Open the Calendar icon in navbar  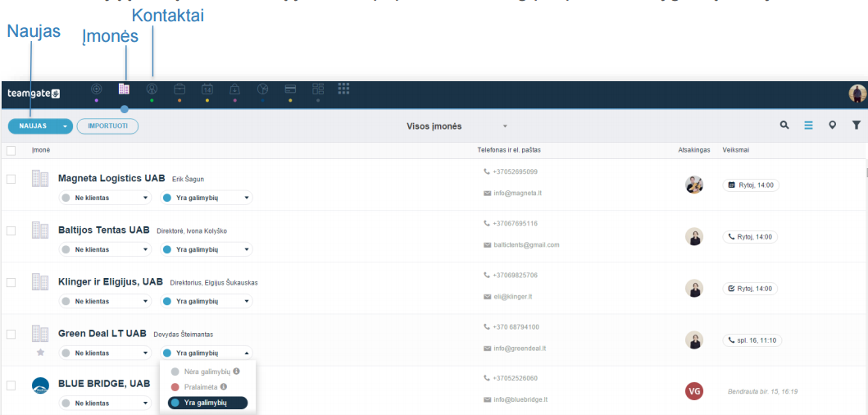(x=207, y=89)
